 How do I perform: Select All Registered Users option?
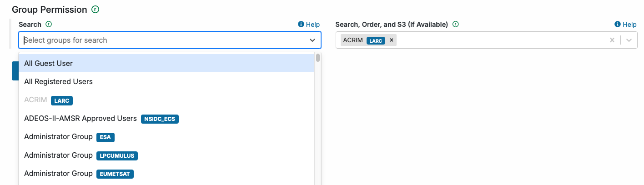(x=58, y=82)
